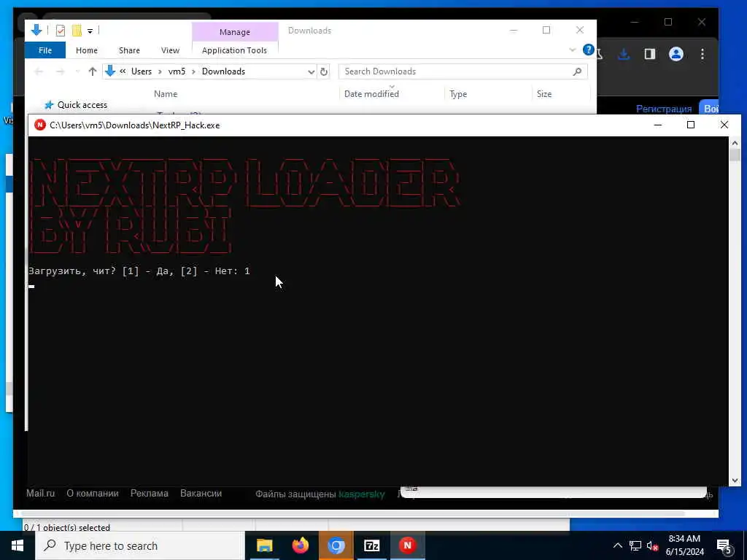This screenshot has height=560, width=747.
Task: Sort files by the Date modified column
Action: click(371, 94)
